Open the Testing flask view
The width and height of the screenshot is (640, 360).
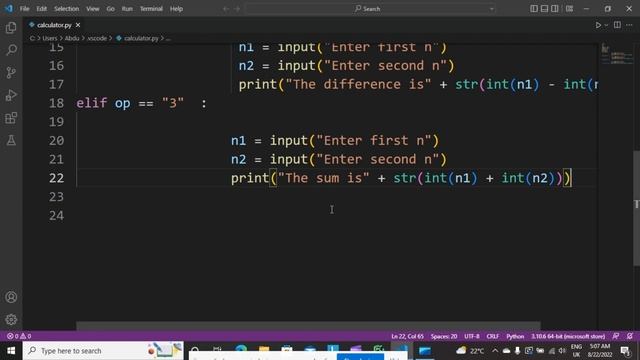[11, 140]
